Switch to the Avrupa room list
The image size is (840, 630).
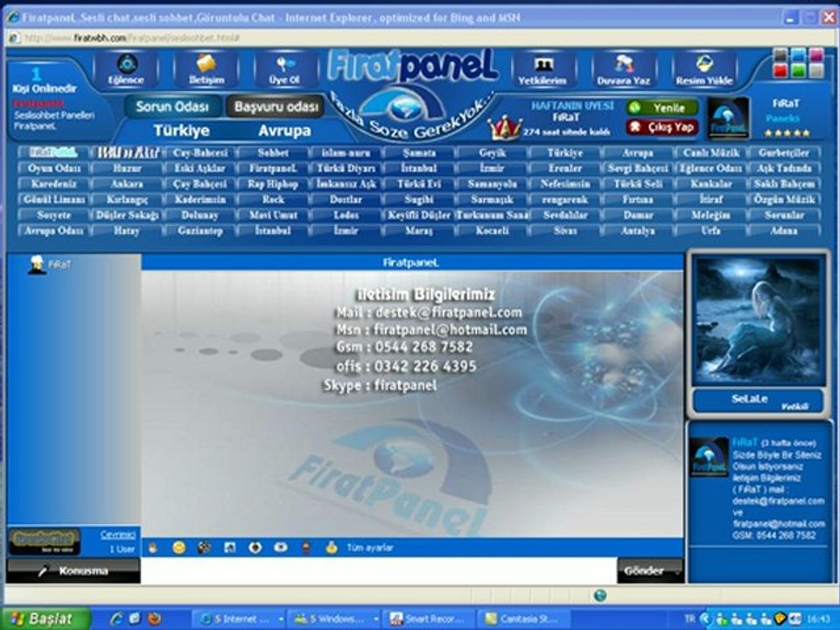coord(284,130)
